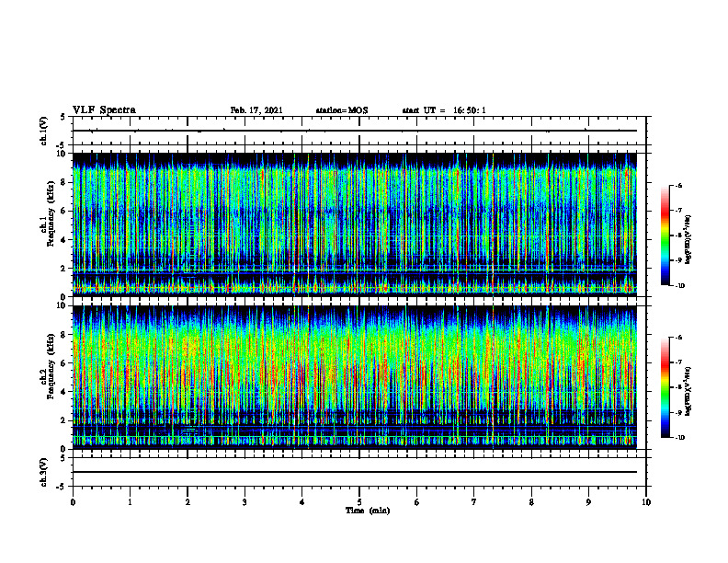Click the ch.1 voltage waveform trace
Image resolution: width=728 pixels, height=563 pixels.
point(355,131)
